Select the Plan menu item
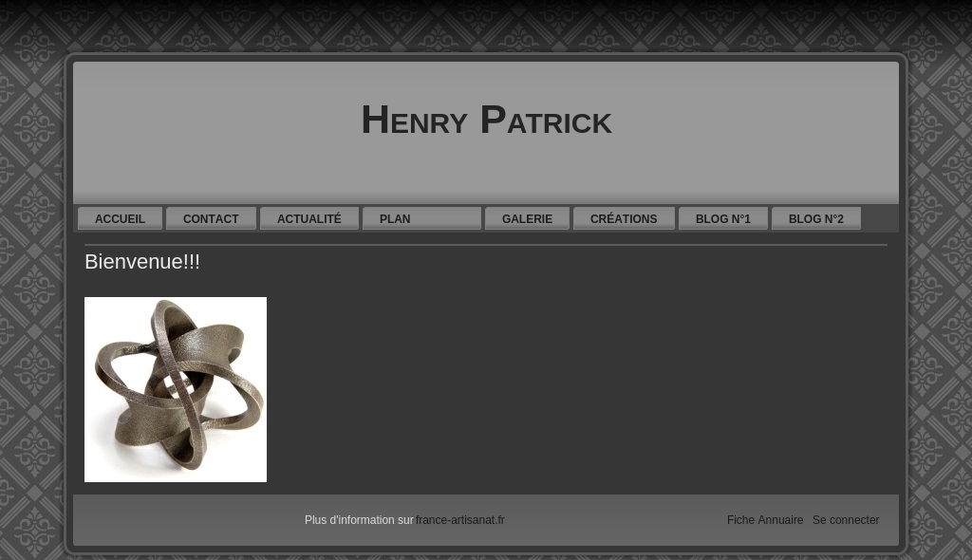Viewport: 972px width, 560px height. click(x=421, y=218)
